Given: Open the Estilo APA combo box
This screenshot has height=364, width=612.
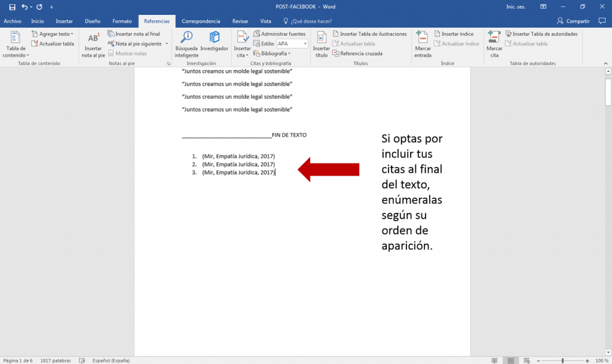Looking at the screenshot, I should 292,44.
